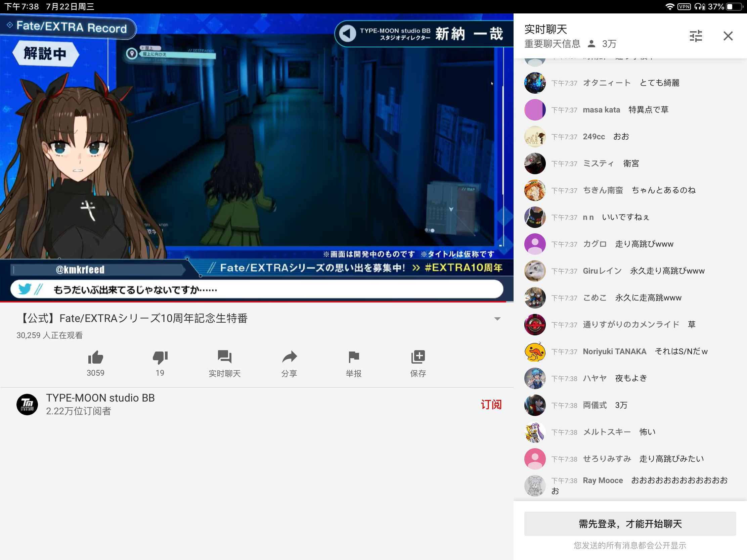This screenshot has height=560, width=747.
Task: Open masa kata purple avatar
Action: [535, 110]
